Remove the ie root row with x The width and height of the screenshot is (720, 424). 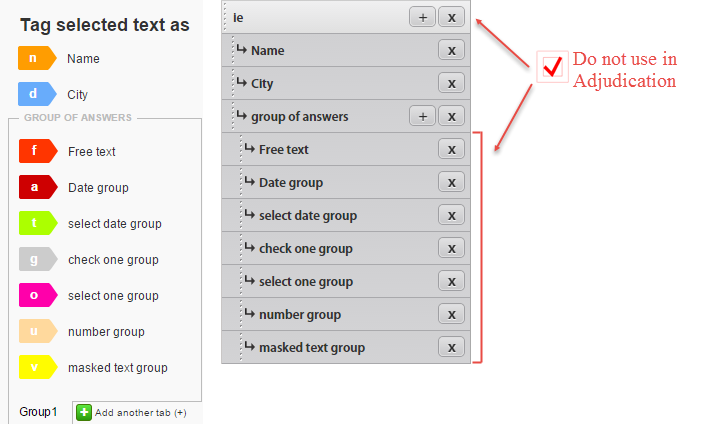pyautogui.click(x=451, y=17)
